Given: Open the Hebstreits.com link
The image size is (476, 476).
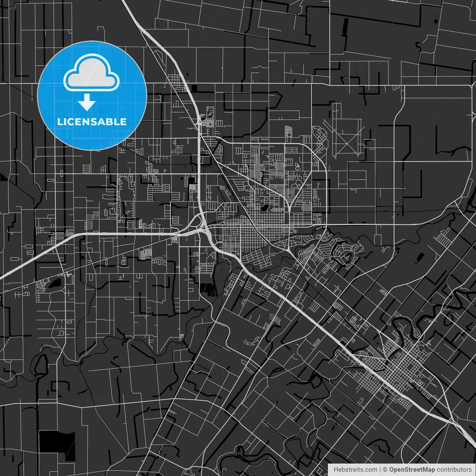Looking at the screenshot, I should [x=355, y=469].
